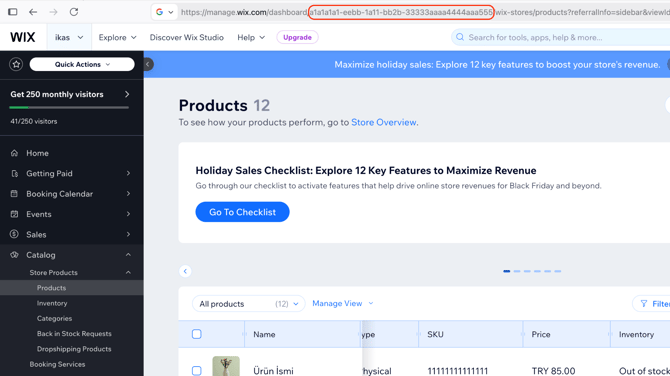Reload the page with the refresh icon

(74, 12)
